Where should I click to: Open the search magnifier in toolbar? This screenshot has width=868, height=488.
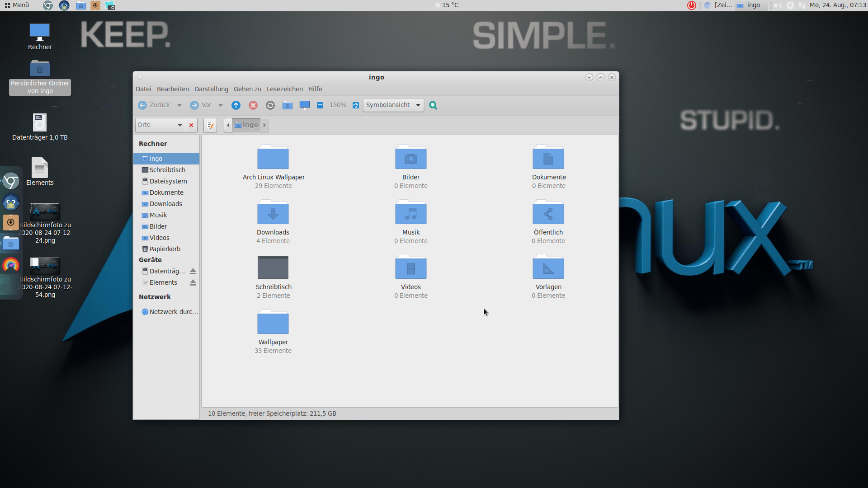point(433,105)
